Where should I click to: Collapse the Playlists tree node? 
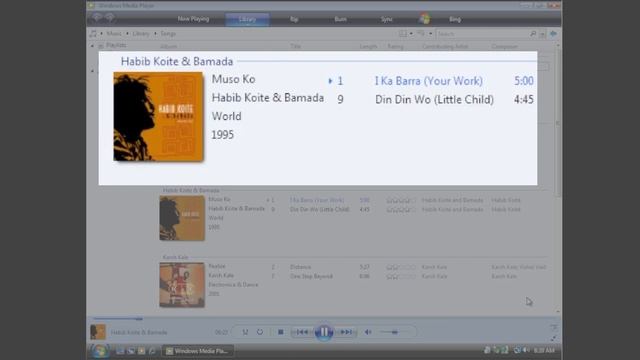point(92,46)
